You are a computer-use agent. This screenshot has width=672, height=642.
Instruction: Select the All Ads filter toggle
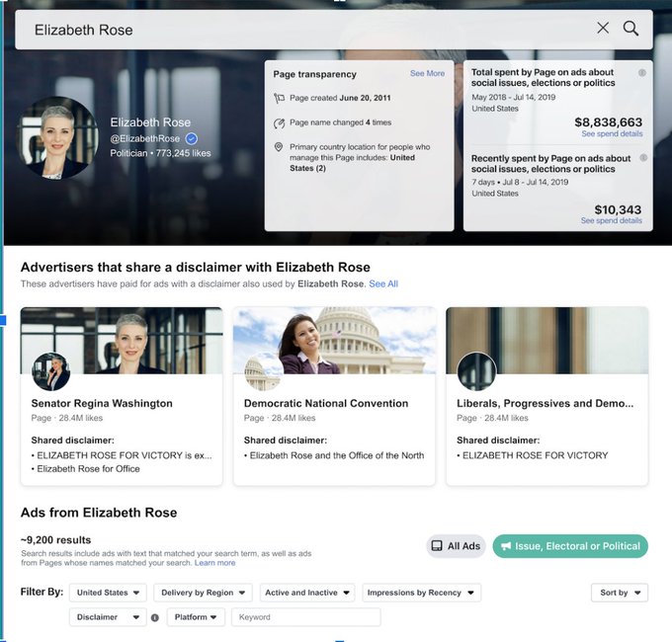point(456,546)
